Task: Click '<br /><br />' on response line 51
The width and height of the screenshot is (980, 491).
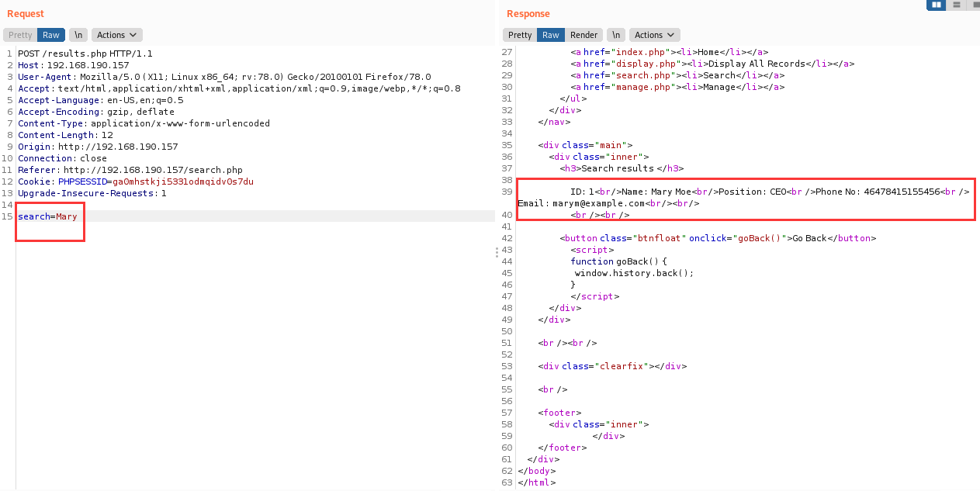Action: point(567,343)
